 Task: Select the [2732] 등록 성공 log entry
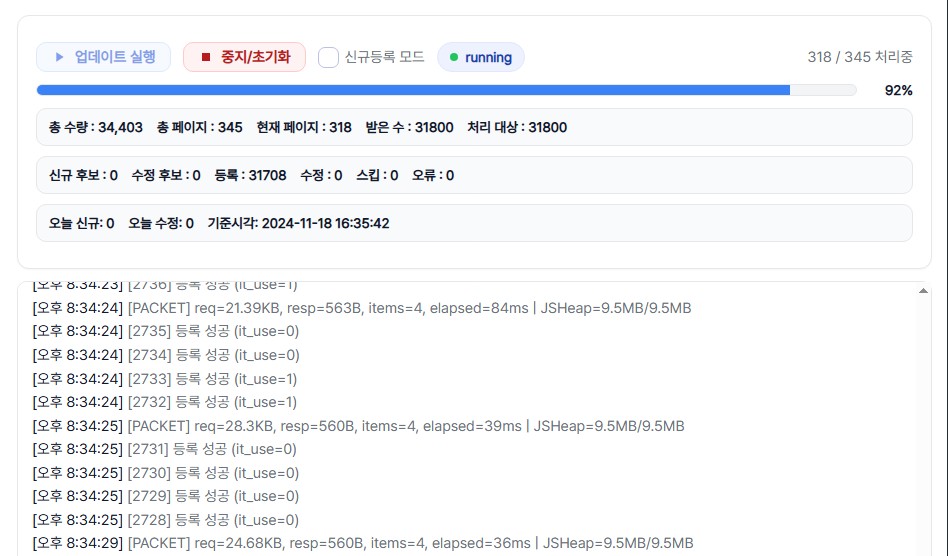point(165,402)
